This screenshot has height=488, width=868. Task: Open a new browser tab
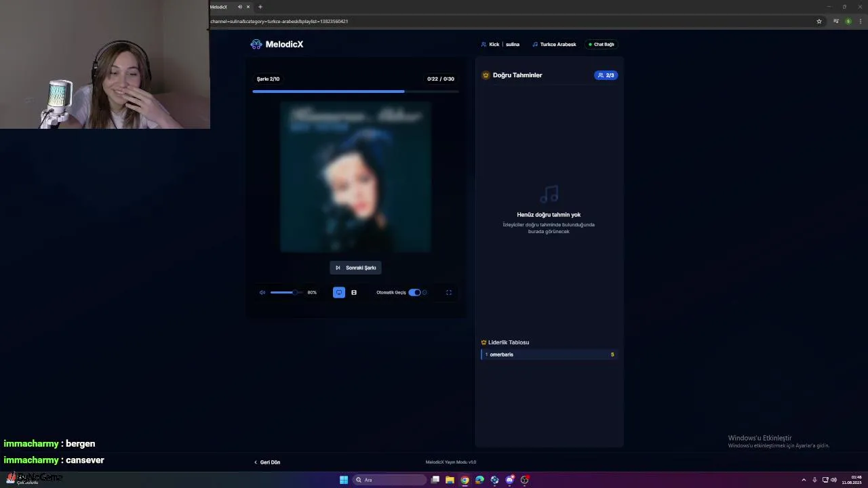[x=260, y=7]
